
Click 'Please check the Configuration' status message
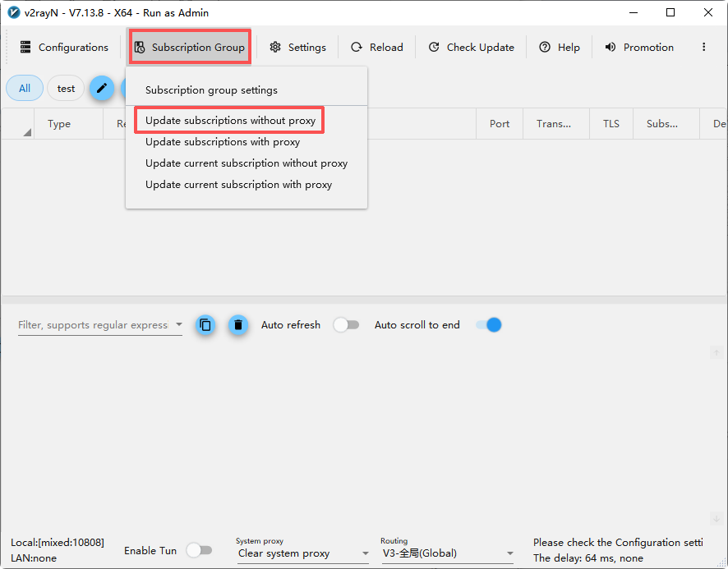618,543
